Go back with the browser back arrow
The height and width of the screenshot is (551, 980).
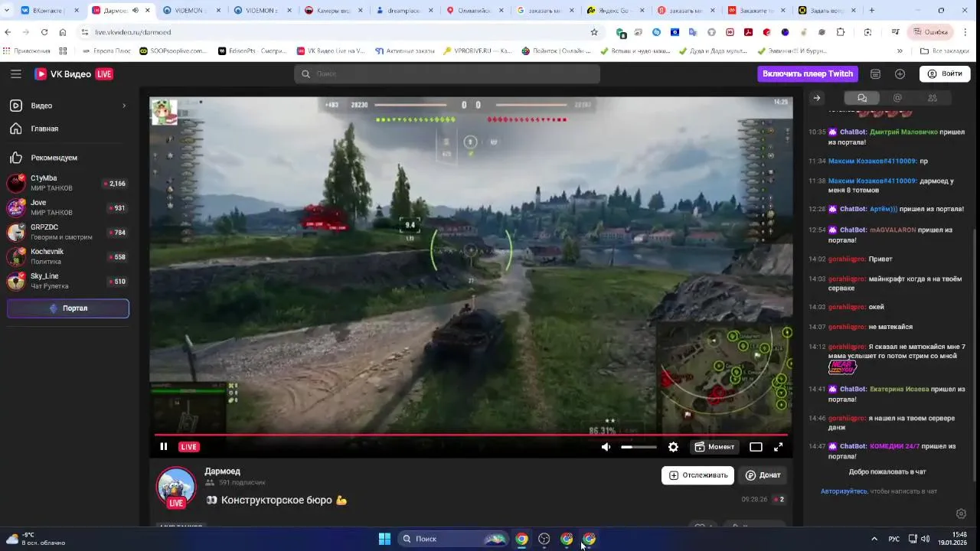pos(8,32)
